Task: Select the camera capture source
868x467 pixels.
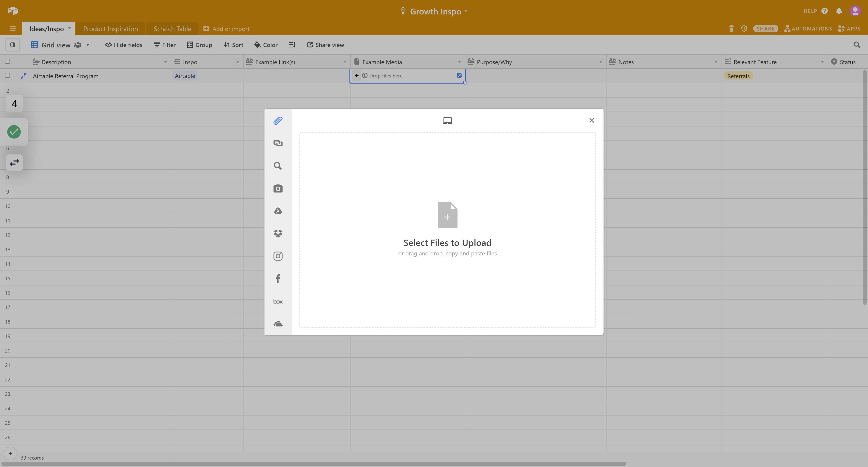Action: (x=278, y=189)
